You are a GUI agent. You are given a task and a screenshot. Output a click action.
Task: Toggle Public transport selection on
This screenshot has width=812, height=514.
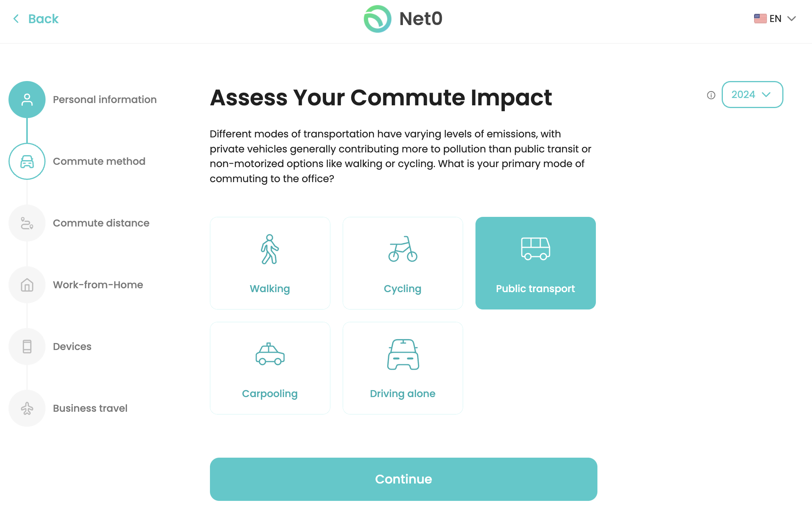pos(535,263)
